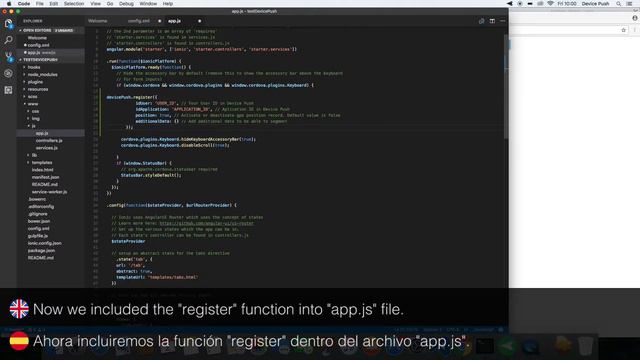
Task: Open services.js in the file tree
Action: point(47,148)
